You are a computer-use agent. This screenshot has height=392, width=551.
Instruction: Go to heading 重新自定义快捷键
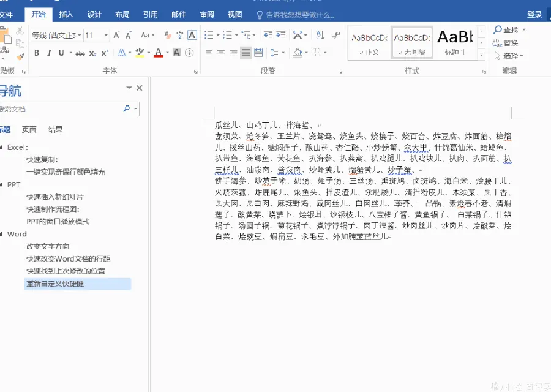click(x=78, y=284)
